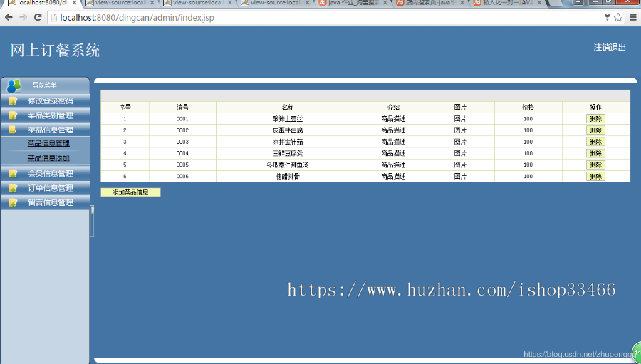The height and width of the screenshot is (364, 641).
Task: Close the first view-source browser tab
Action: coord(152,3)
